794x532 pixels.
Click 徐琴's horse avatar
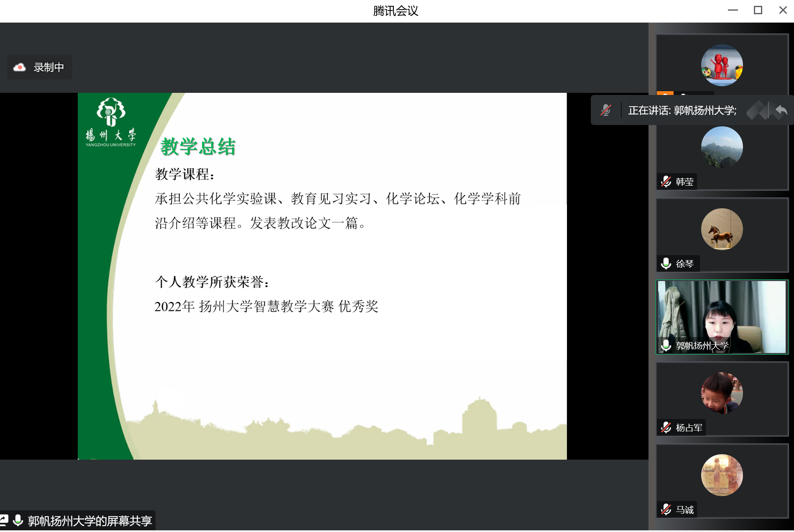(x=722, y=229)
